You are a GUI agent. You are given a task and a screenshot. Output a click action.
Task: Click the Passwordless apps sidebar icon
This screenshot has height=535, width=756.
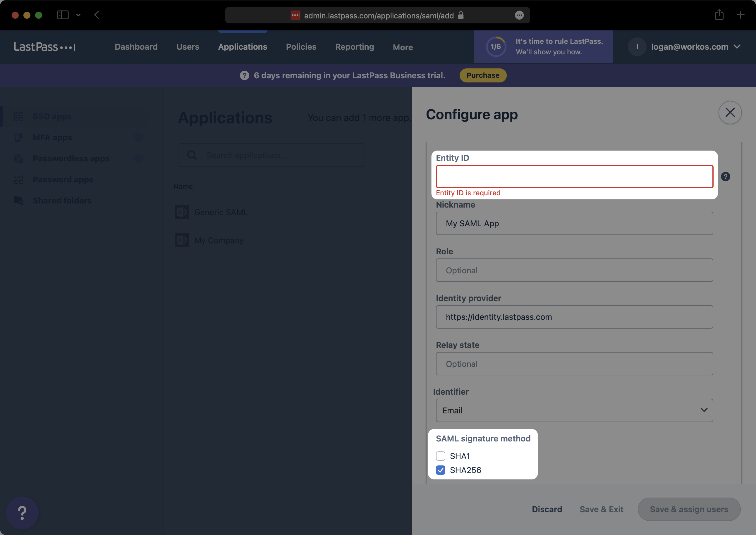[18, 158]
